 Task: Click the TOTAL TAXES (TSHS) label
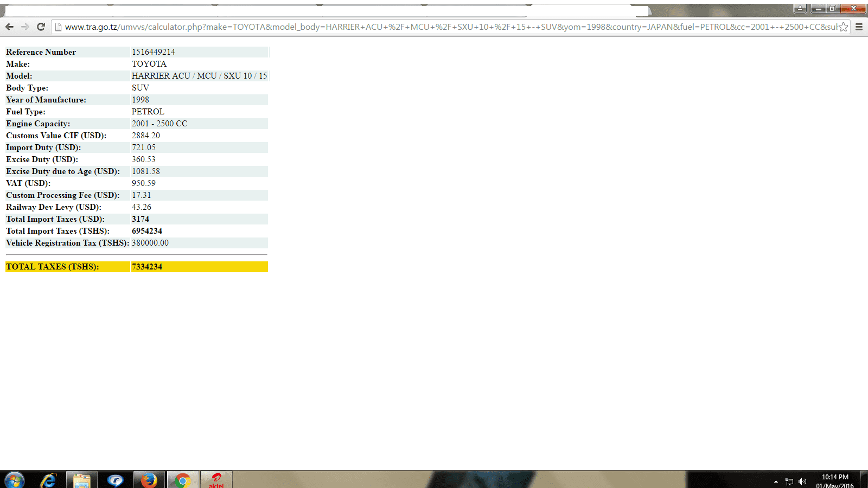53,267
